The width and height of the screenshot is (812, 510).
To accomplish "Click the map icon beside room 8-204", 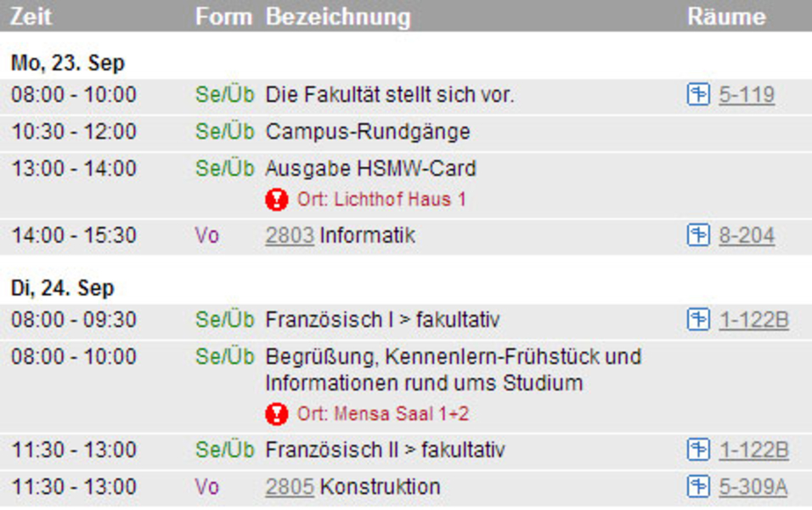I will pyautogui.click(x=698, y=235).
